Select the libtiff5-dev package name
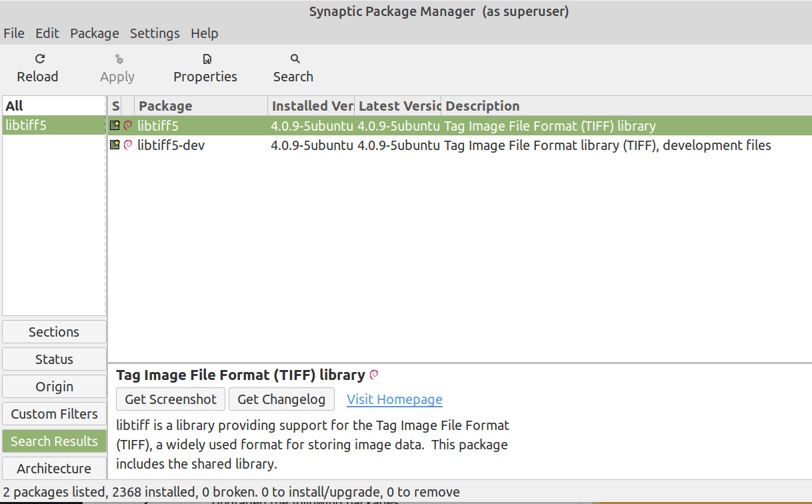The height and width of the screenshot is (504, 812). point(171,145)
